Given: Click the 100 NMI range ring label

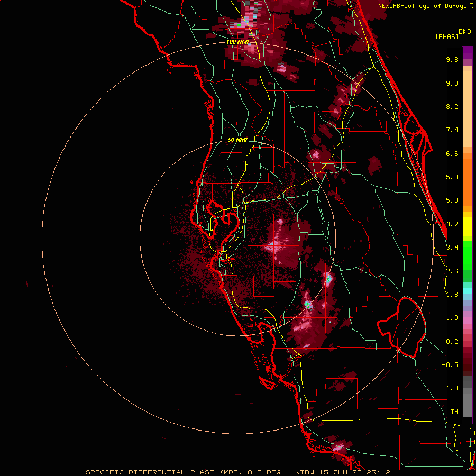Looking at the screenshot, I should click(x=237, y=42).
